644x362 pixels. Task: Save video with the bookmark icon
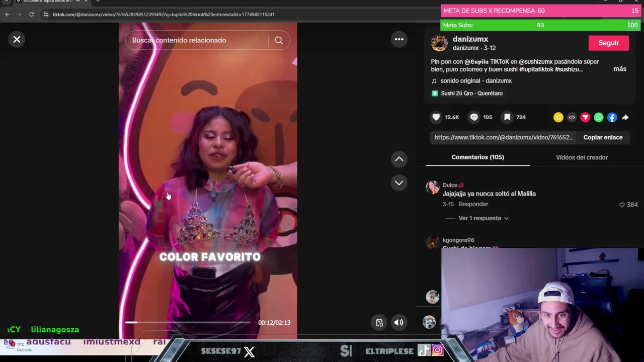507,117
